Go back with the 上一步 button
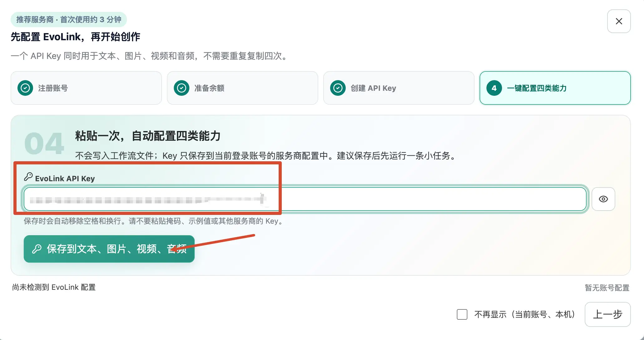644x340 pixels. coord(608,314)
